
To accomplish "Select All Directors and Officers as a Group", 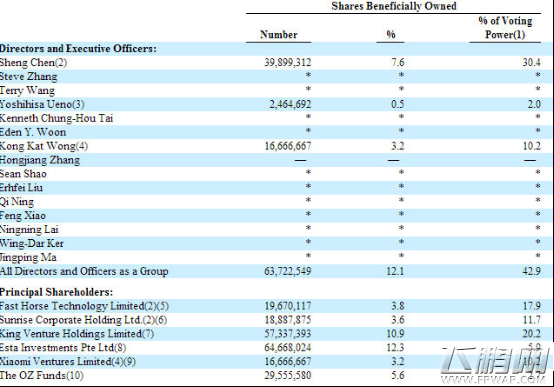I will tap(84, 271).
